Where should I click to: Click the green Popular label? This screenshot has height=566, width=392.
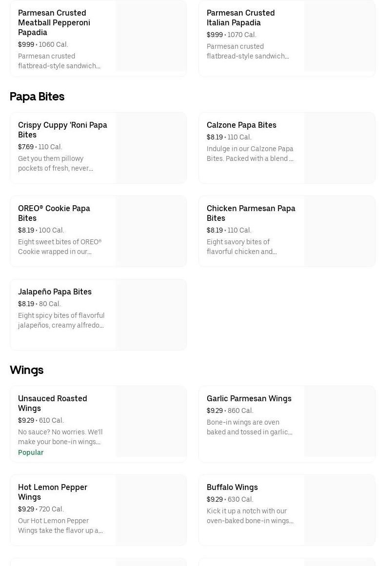(x=31, y=452)
